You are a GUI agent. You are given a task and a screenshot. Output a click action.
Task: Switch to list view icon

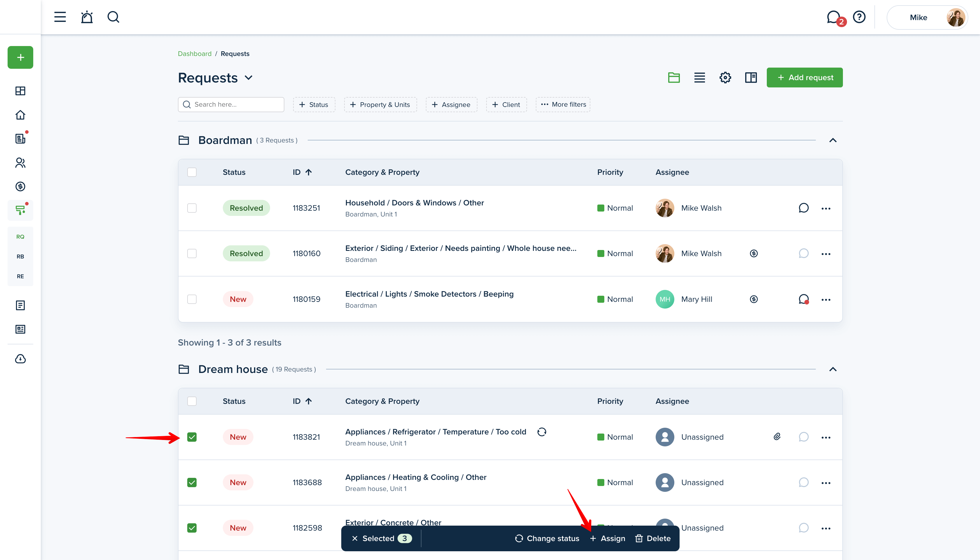[699, 77]
